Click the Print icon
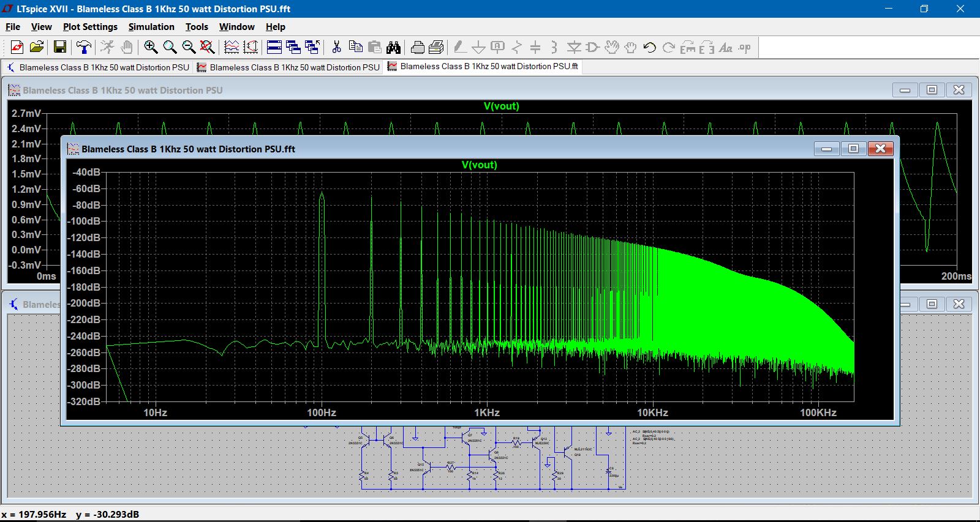This screenshot has height=522, width=980. (436, 47)
